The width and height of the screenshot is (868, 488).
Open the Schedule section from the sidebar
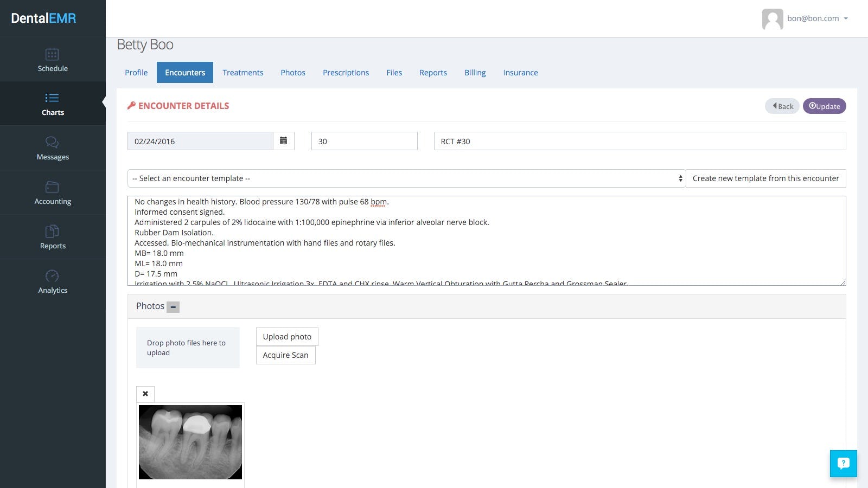click(x=53, y=60)
